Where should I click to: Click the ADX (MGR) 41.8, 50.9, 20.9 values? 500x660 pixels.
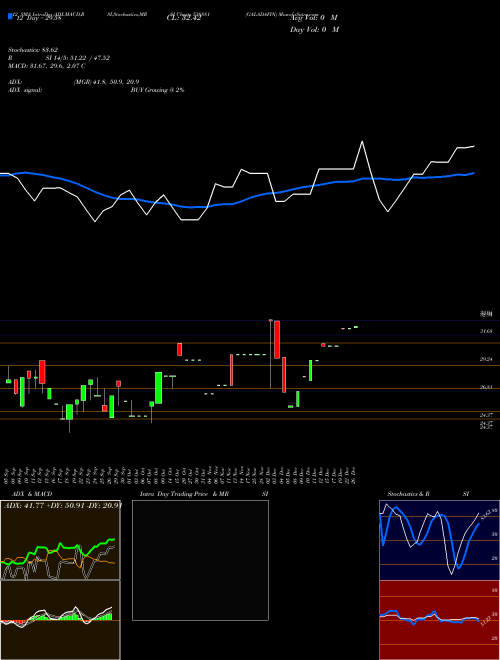[106, 82]
